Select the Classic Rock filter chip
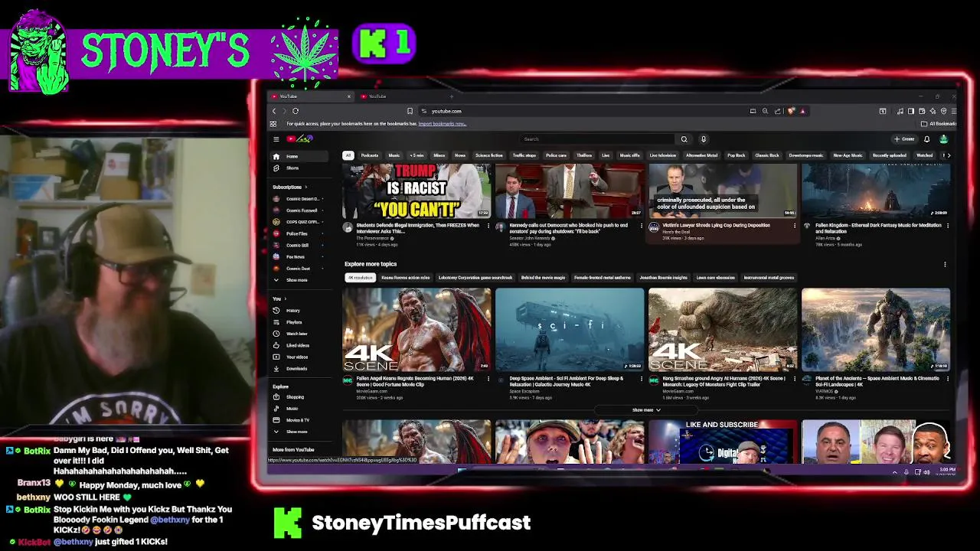The image size is (980, 551). click(767, 155)
